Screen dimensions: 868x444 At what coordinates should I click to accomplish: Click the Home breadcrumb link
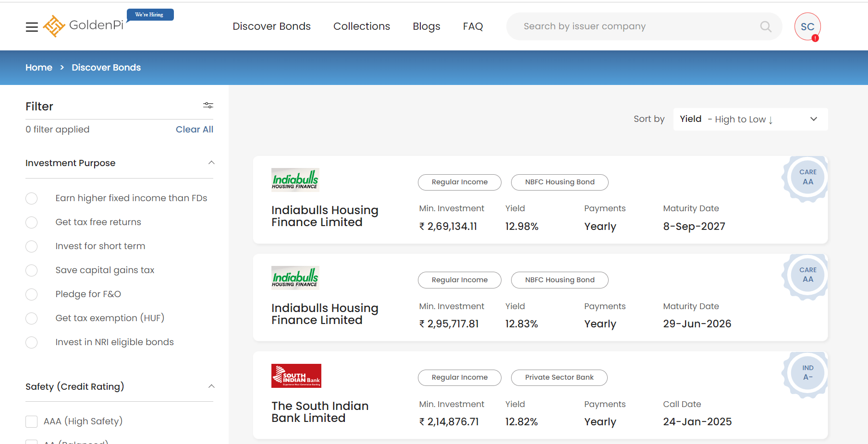click(39, 68)
